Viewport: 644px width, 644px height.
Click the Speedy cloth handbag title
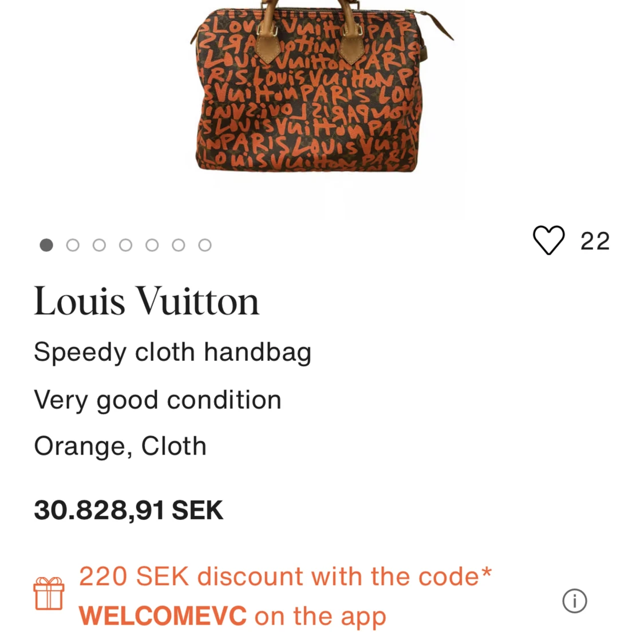172,353
